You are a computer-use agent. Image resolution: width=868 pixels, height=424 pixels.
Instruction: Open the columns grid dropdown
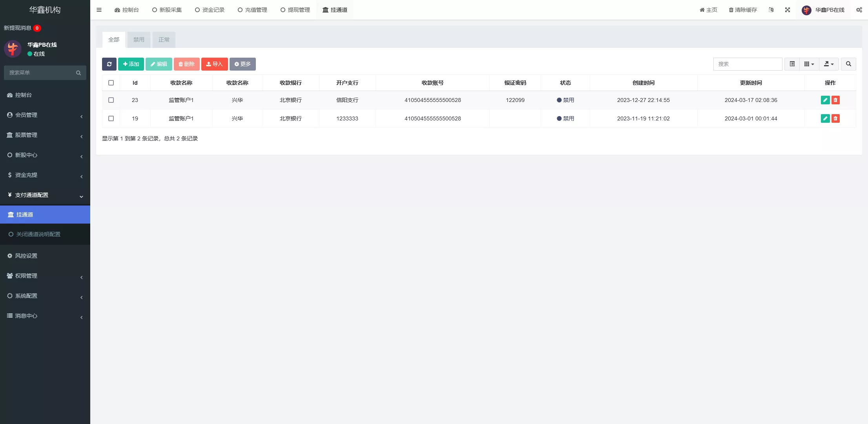809,64
